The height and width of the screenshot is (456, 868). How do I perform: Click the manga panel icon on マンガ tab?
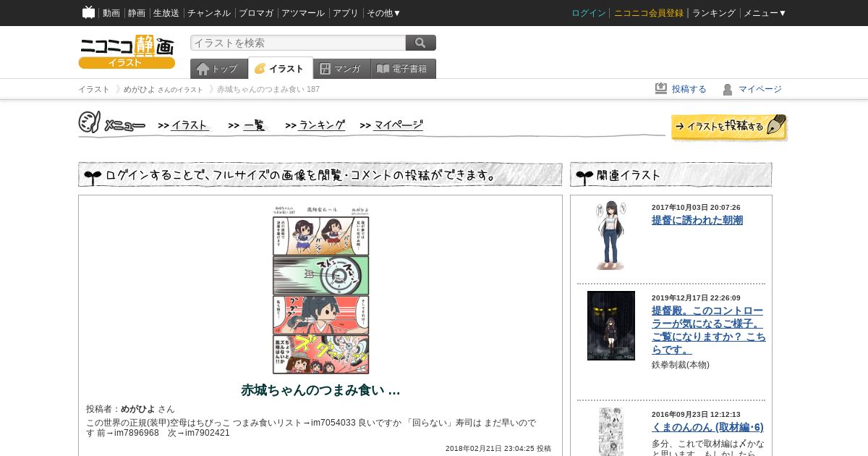tap(325, 69)
